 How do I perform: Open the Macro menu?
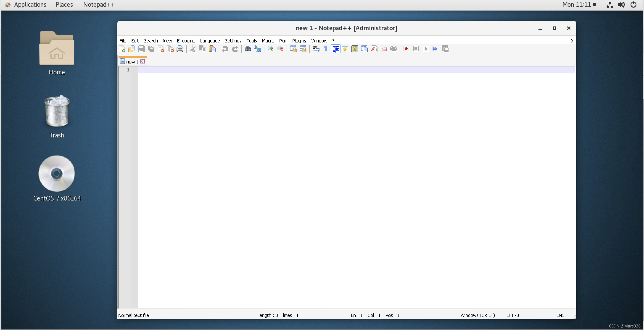268,41
